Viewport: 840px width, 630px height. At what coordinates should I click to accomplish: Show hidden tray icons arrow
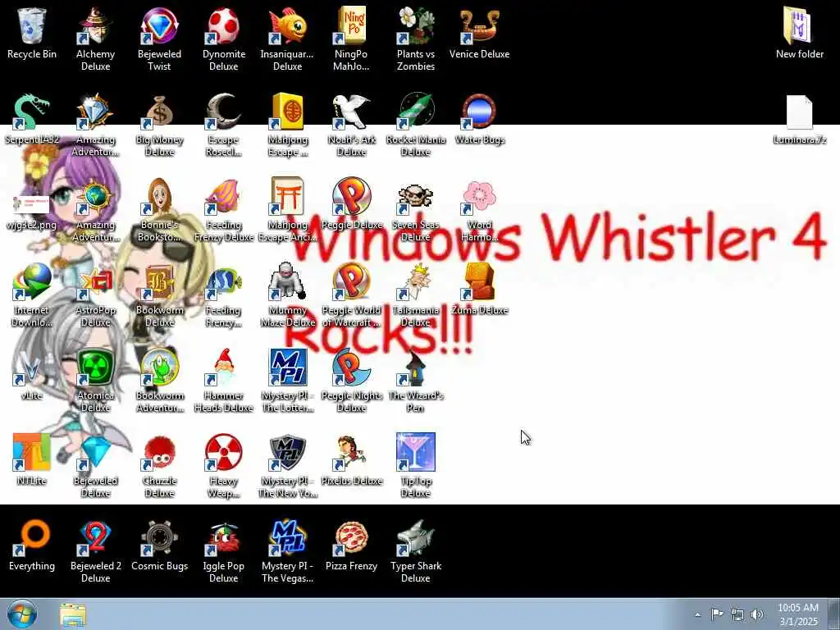(697, 615)
